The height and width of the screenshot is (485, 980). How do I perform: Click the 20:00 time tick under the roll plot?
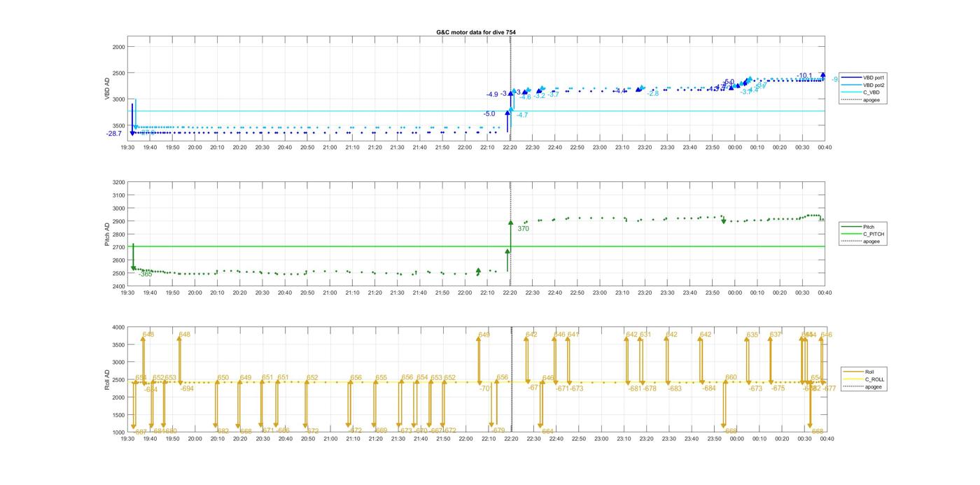[195, 440]
